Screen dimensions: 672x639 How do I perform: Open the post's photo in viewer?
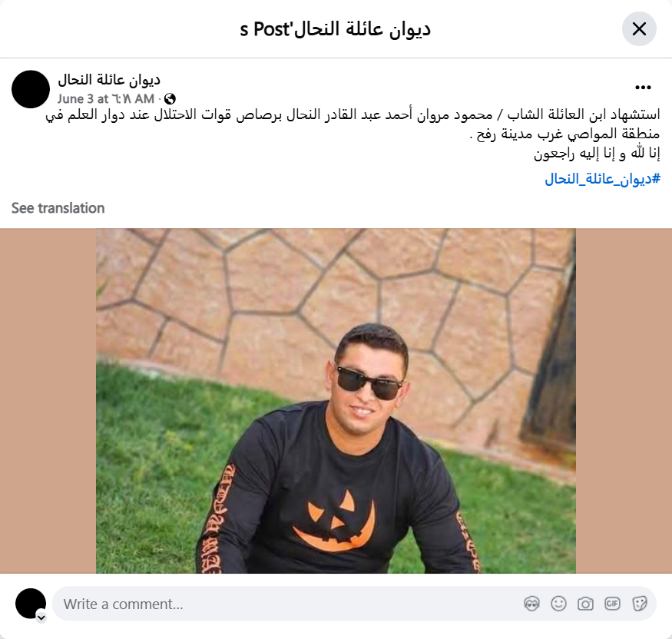coord(336,401)
